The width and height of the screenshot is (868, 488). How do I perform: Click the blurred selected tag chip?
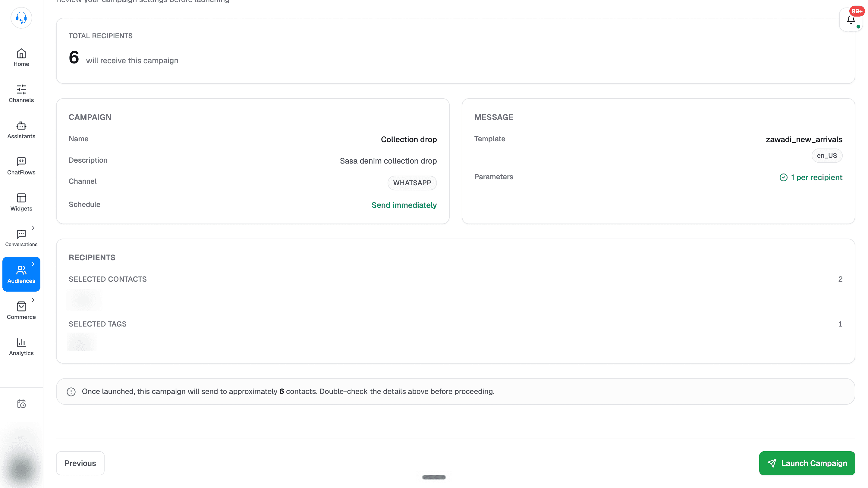pos(82,342)
